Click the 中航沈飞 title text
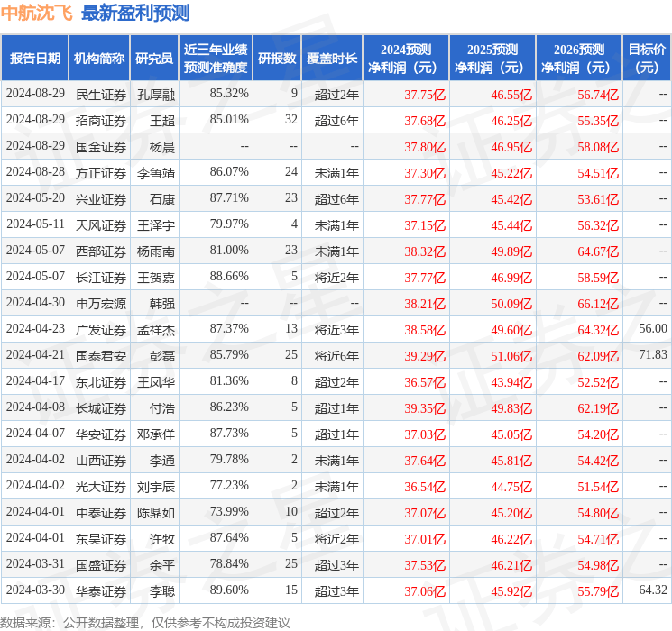Image resolution: width=672 pixels, height=631 pixels. pyautogui.click(x=37, y=13)
